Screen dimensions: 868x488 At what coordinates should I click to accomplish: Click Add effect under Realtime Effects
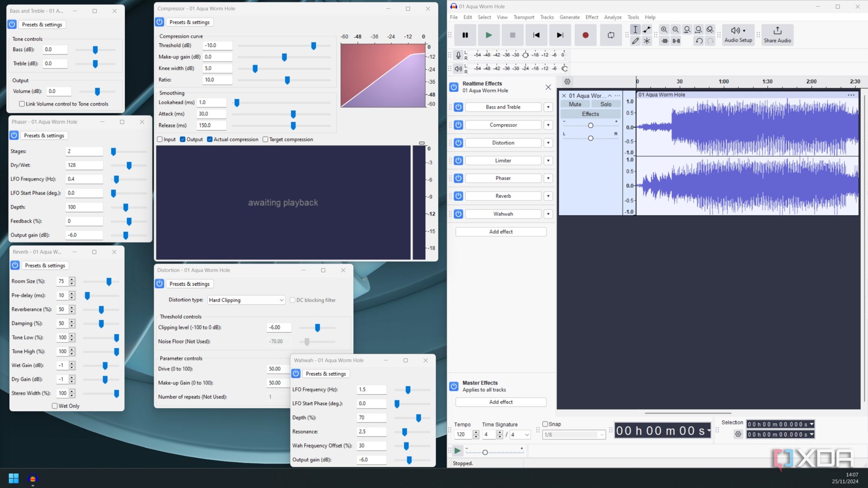tap(501, 232)
